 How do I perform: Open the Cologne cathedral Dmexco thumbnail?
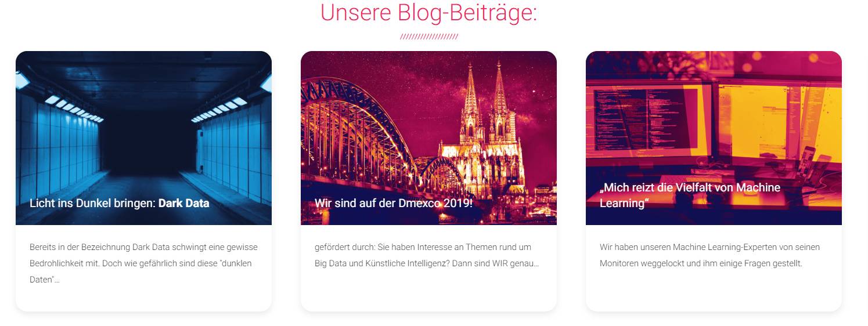[428, 137]
